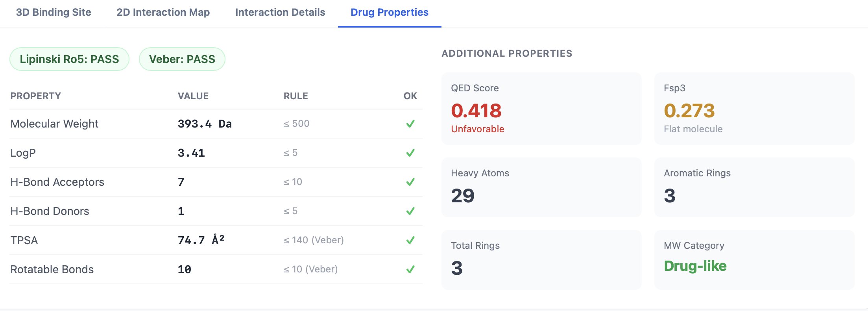Click the H-Bond Acceptors checkmark icon
The width and height of the screenshot is (868, 311).
[410, 182]
